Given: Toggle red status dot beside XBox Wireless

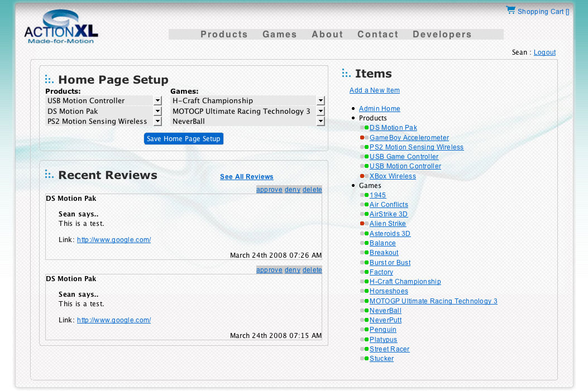Looking at the screenshot, I should (x=365, y=176).
